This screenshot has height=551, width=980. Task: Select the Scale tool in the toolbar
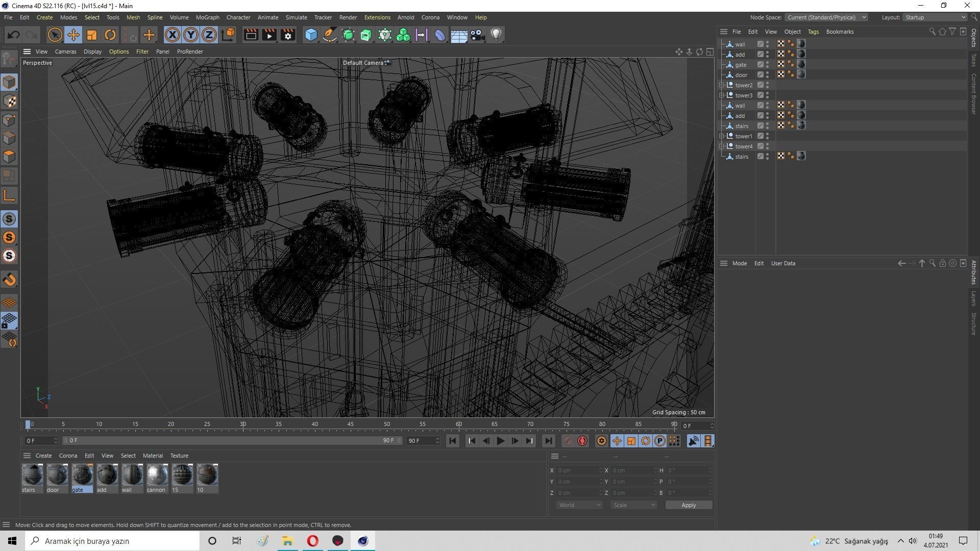pos(92,35)
